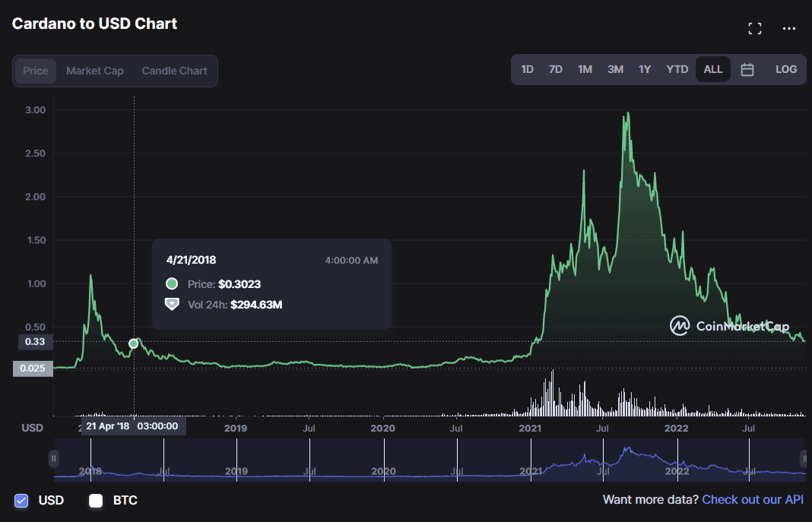Choose the 3M time range
The height and width of the screenshot is (522, 812).
coord(615,69)
